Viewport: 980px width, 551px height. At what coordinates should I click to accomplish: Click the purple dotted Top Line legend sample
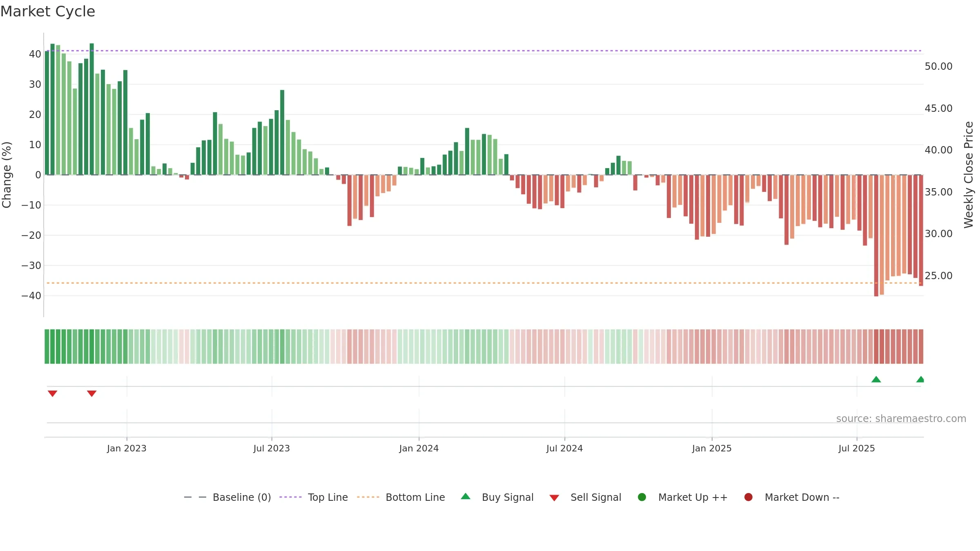point(290,497)
